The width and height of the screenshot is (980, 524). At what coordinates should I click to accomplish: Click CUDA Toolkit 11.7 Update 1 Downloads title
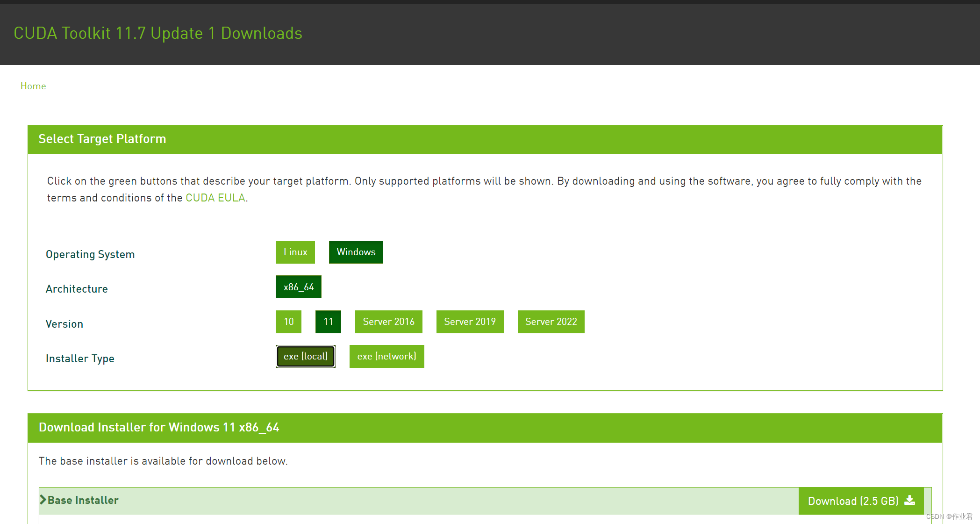coord(158,33)
